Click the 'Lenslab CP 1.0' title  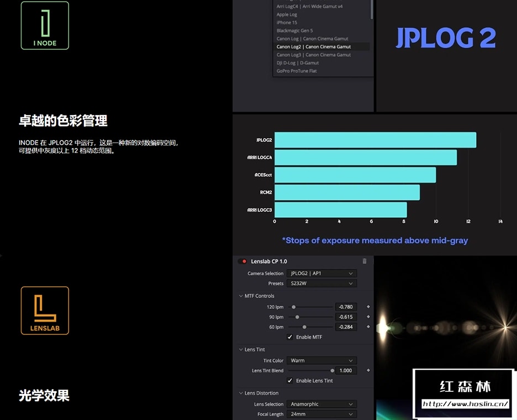pyautogui.click(x=269, y=261)
